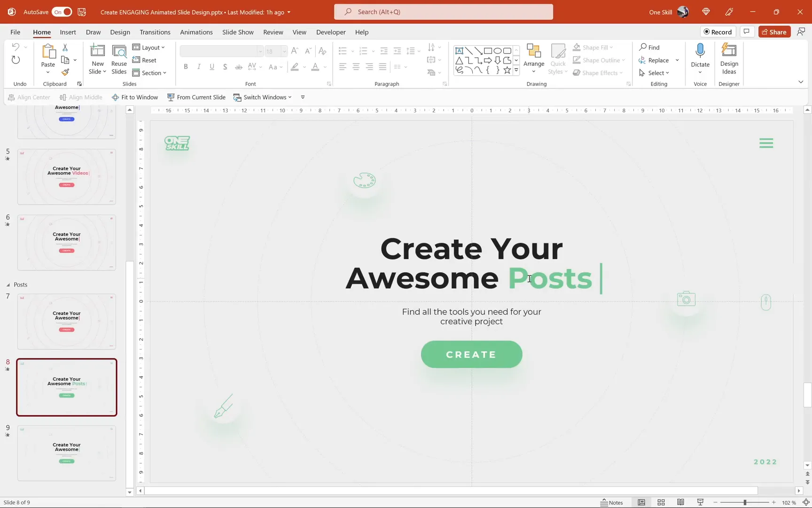Toggle Strikethrough formatting
The height and width of the screenshot is (508, 812).
[x=239, y=67]
